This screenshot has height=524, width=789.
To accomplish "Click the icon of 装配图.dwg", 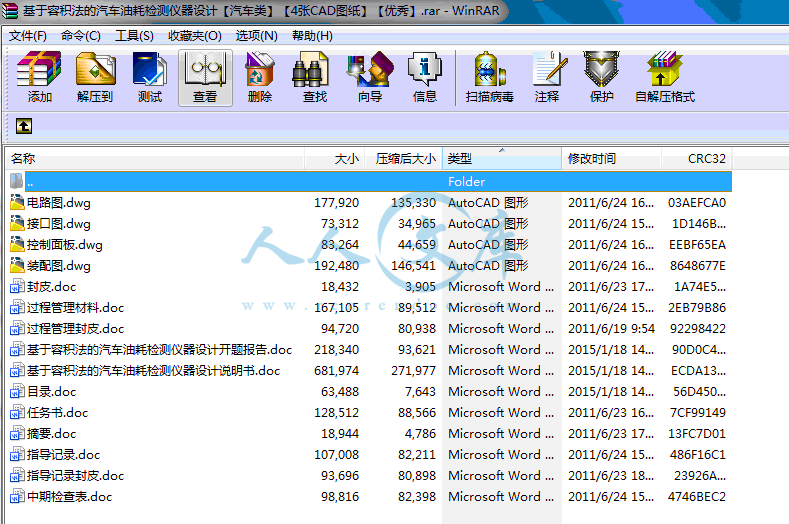I will coord(17,265).
